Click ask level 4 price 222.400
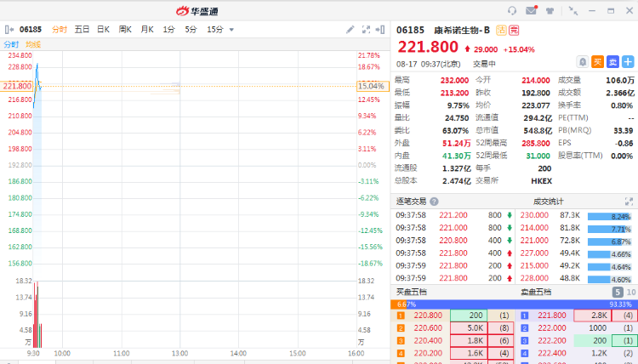 (552, 353)
